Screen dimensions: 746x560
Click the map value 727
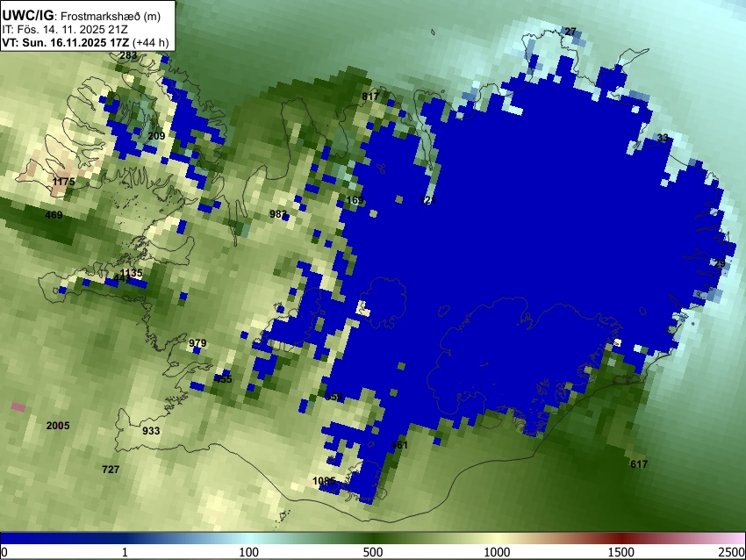pyautogui.click(x=111, y=470)
